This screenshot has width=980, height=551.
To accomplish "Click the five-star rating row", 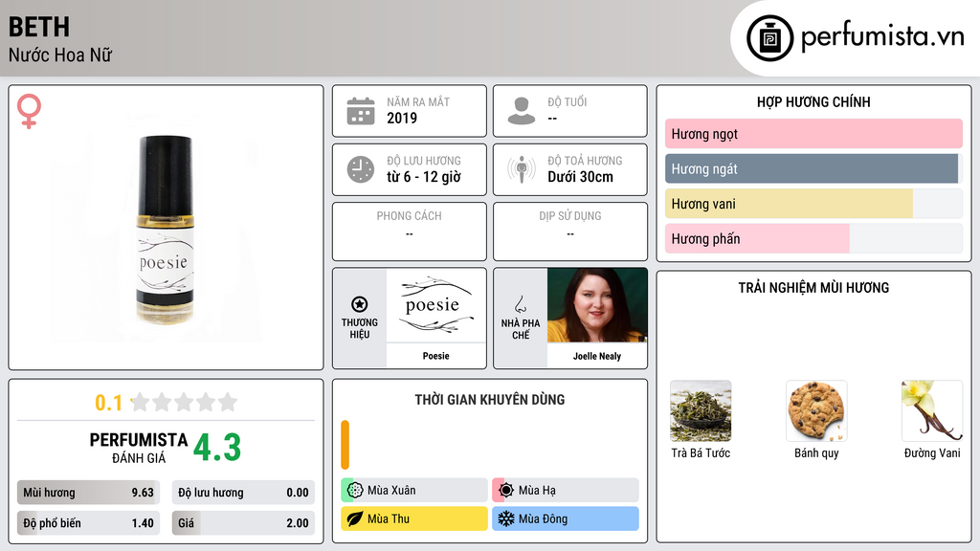I will pyautogui.click(x=185, y=402).
